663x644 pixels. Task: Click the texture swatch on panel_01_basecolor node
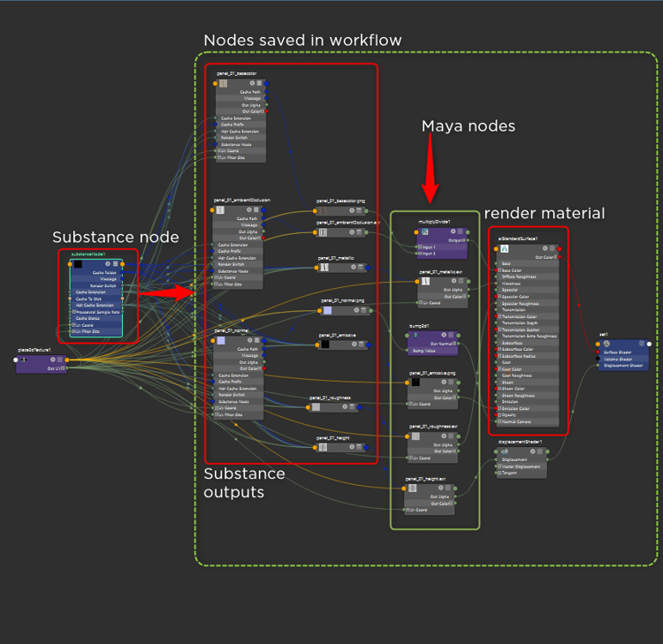click(224, 84)
